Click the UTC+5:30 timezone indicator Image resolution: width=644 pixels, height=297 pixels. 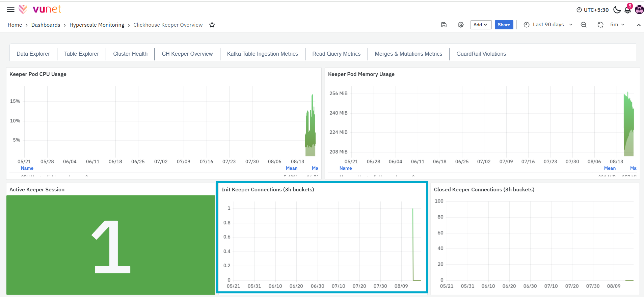tap(593, 10)
